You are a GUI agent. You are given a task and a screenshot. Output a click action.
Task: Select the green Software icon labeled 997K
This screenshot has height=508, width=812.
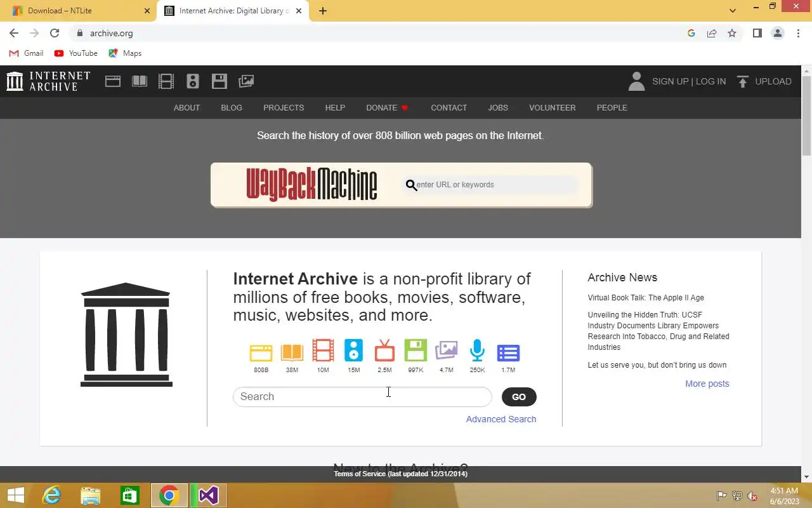(416, 351)
